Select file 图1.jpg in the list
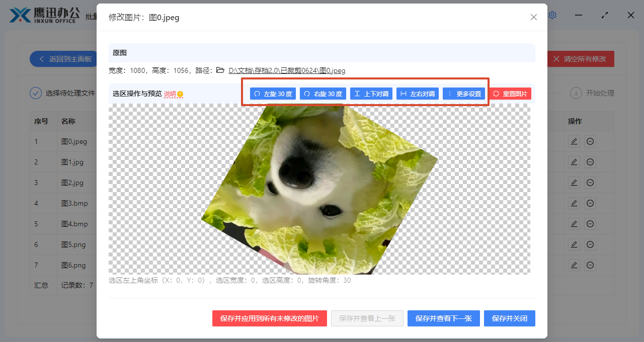Screen dimensions: 644x342 [72, 162]
